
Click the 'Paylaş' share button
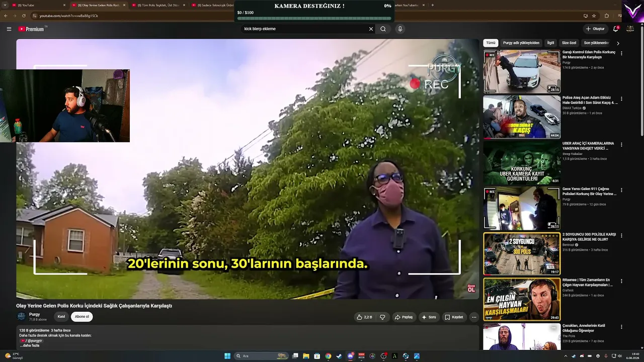pos(404,317)
